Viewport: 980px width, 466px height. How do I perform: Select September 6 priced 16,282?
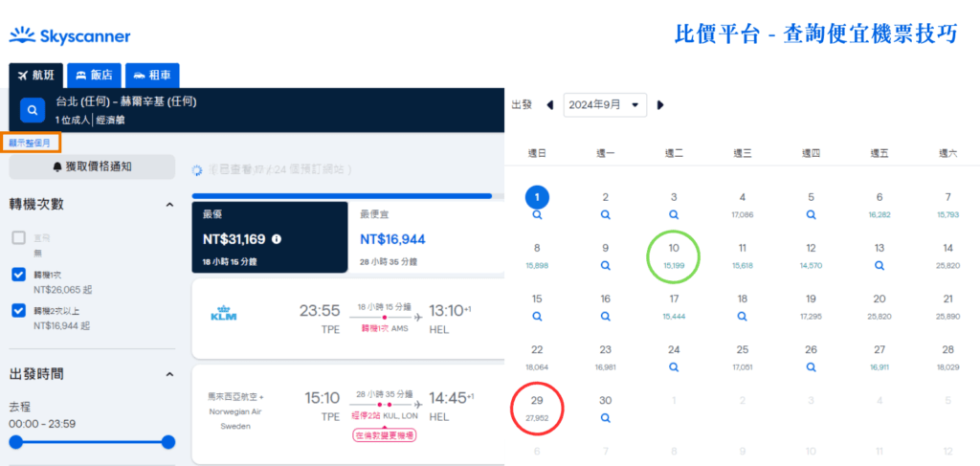pos(880,205)
